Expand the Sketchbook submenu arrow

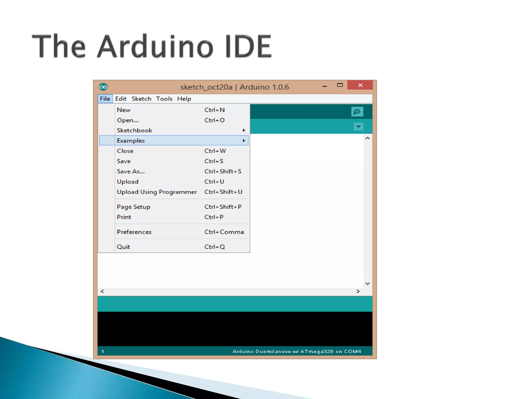(x=244, y=130)
